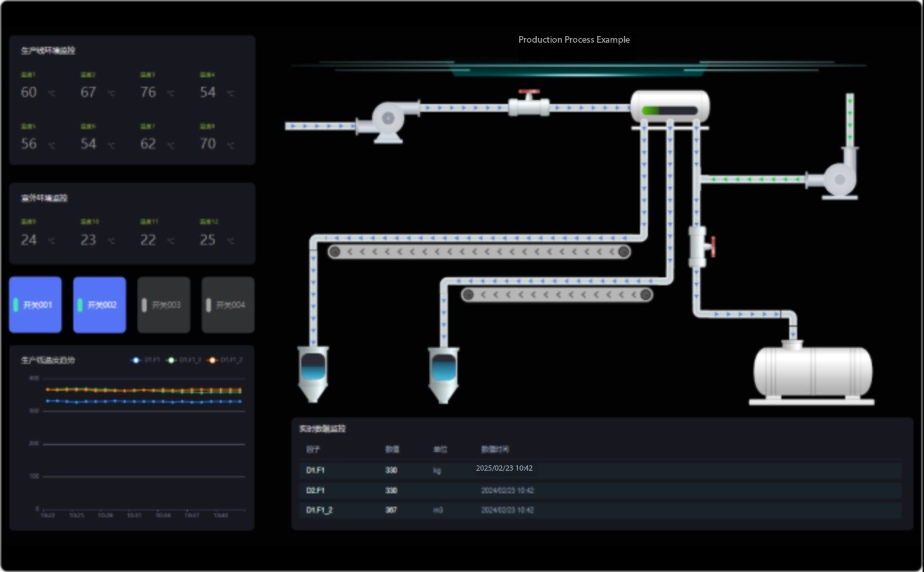Select outdoor temperature reading 25
Screen dimensions: 924x572
(208, 240)
